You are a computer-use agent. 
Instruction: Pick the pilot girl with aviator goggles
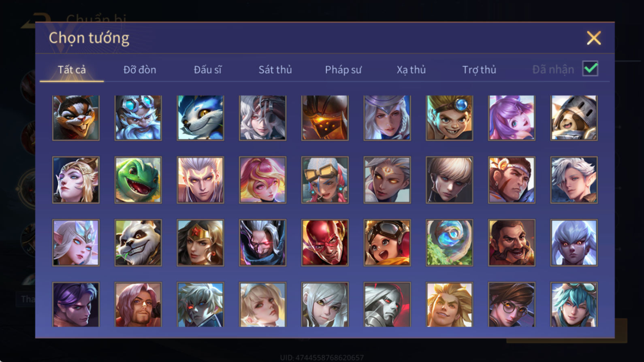pyautogui.click(x=387, y=243)
